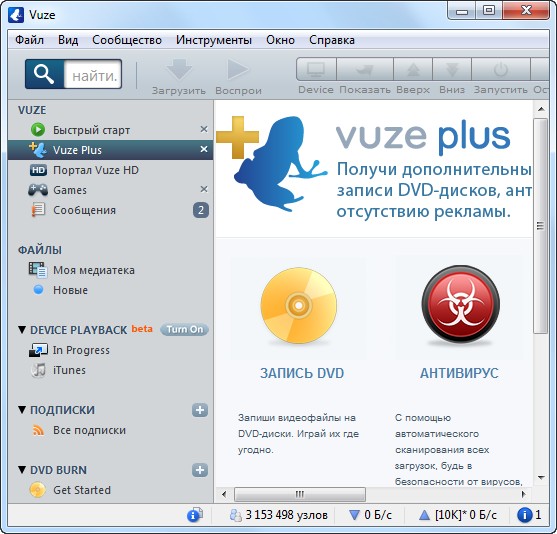This screenshot has height=534, width=557.
Task: Click the horizontal scrollbar thumb
Action: click(299, 494)
